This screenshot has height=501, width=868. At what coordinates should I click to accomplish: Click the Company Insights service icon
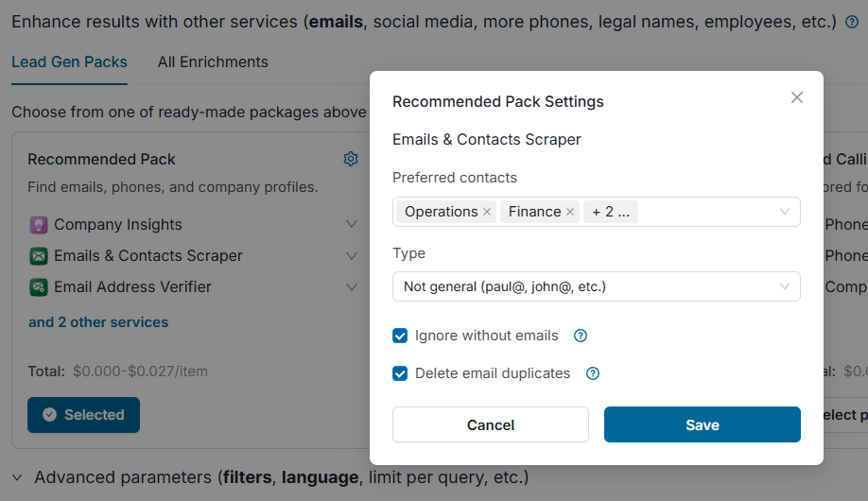coord(39,225)
